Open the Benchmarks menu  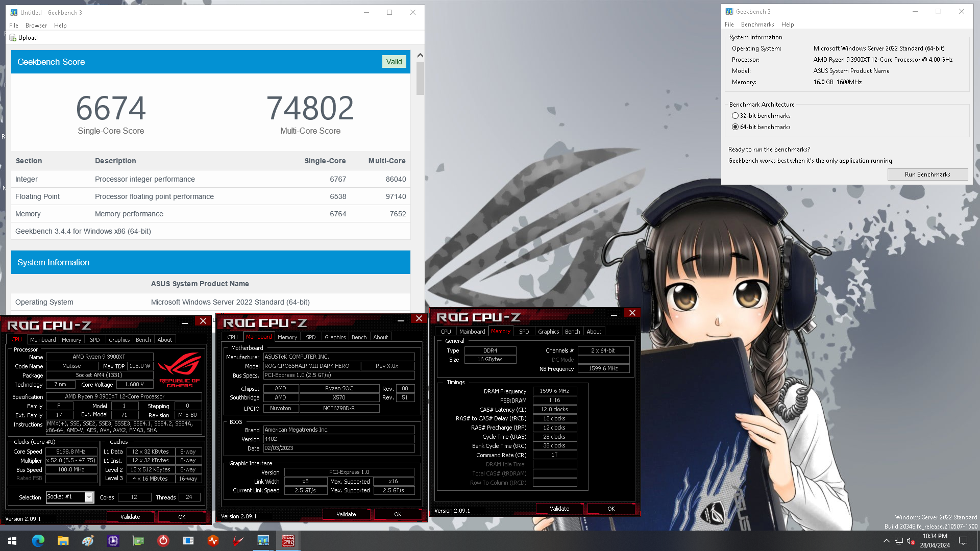point(757,24)
